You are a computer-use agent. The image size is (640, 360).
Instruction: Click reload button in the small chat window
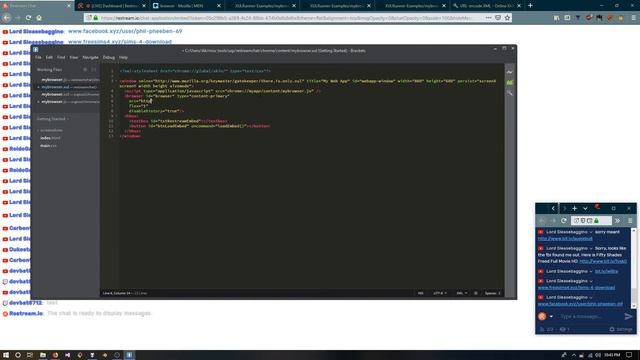click(x=564, y=220)
